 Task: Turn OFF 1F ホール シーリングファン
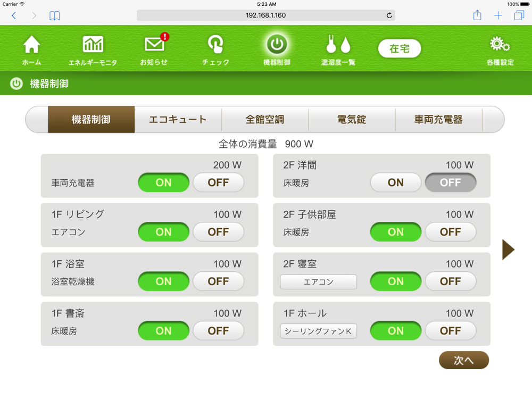tap(451, 331)
